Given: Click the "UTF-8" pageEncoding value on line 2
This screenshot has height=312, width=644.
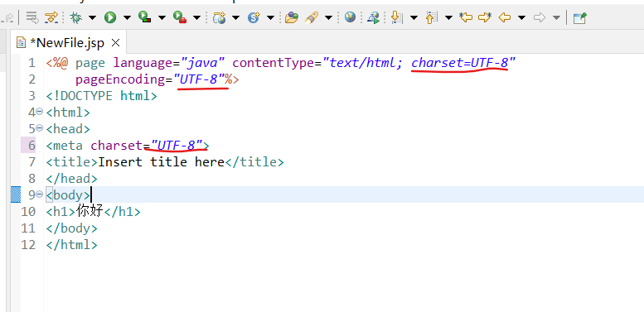Looking at the screenshot, I should [199, 79].
